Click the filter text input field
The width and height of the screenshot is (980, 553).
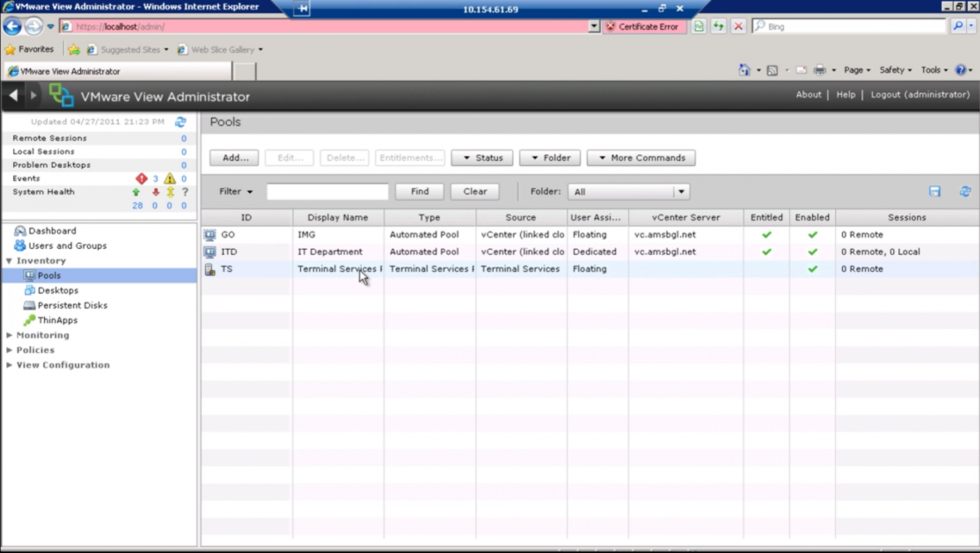click(x=327, y=191)
